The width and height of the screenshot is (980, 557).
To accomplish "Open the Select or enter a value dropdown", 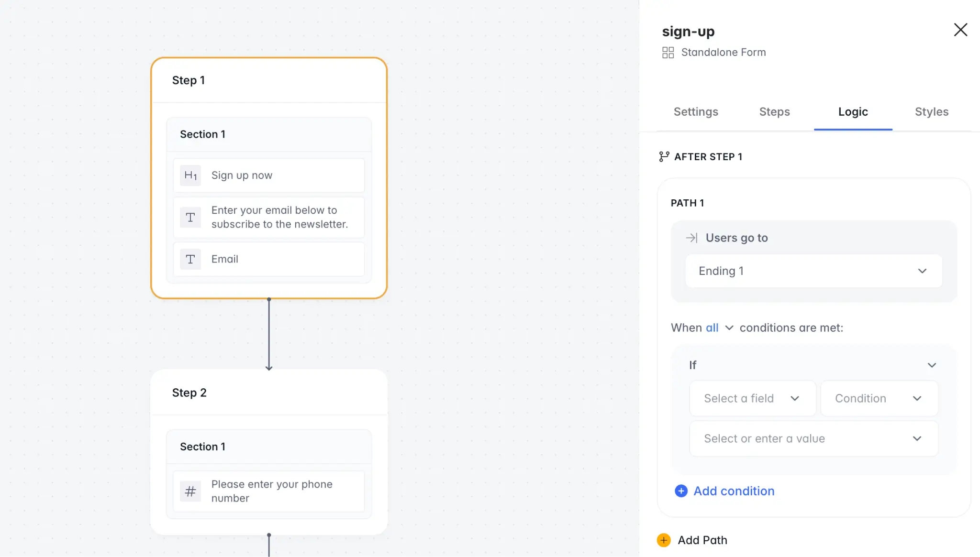I will 813,438.
